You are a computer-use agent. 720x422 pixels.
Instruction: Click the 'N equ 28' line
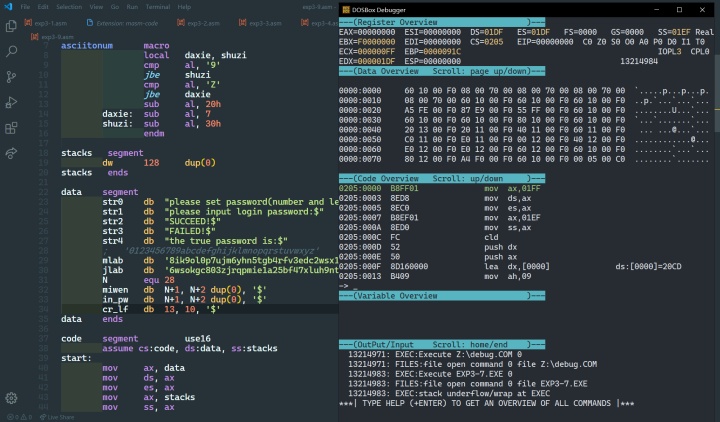pos(138,280)
